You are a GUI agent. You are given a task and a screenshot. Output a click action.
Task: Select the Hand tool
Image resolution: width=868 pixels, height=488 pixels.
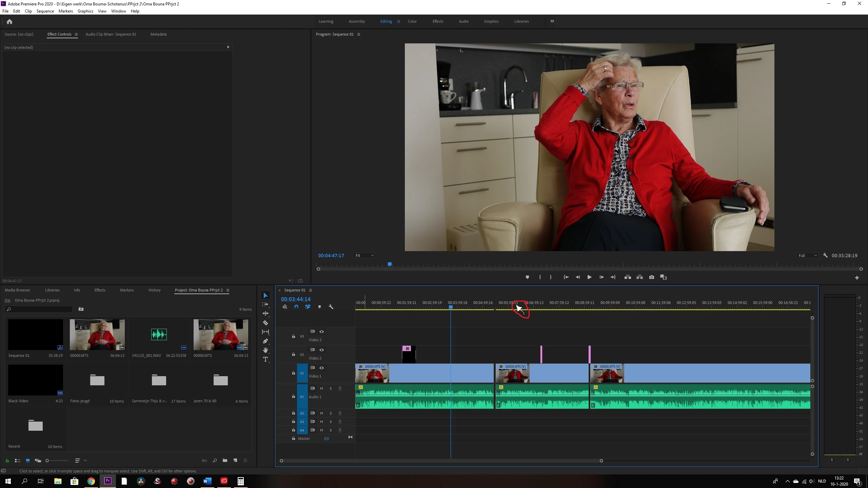pyautogui.click(x=265, y=350)
